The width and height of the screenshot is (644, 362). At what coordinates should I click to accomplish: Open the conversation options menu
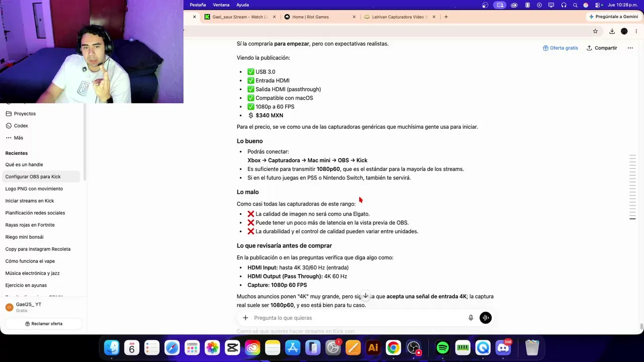click(630, 48)
